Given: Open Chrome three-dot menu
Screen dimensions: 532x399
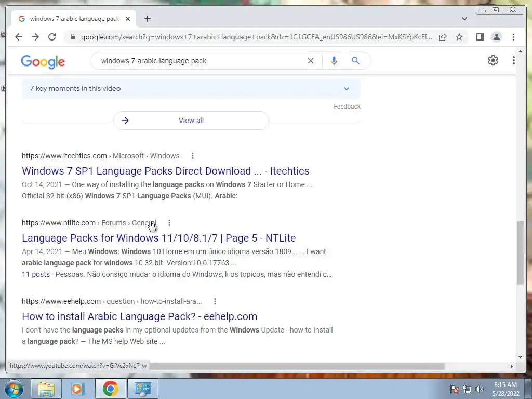Looking at the screenshot, I should (x=513, y=37).
